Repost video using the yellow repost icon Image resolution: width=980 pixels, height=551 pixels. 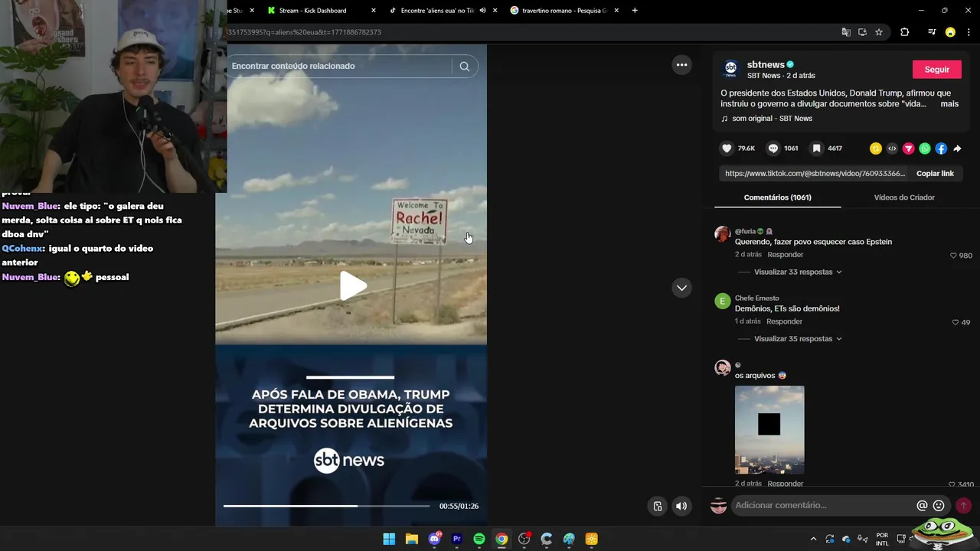click(x=876, y=148)
